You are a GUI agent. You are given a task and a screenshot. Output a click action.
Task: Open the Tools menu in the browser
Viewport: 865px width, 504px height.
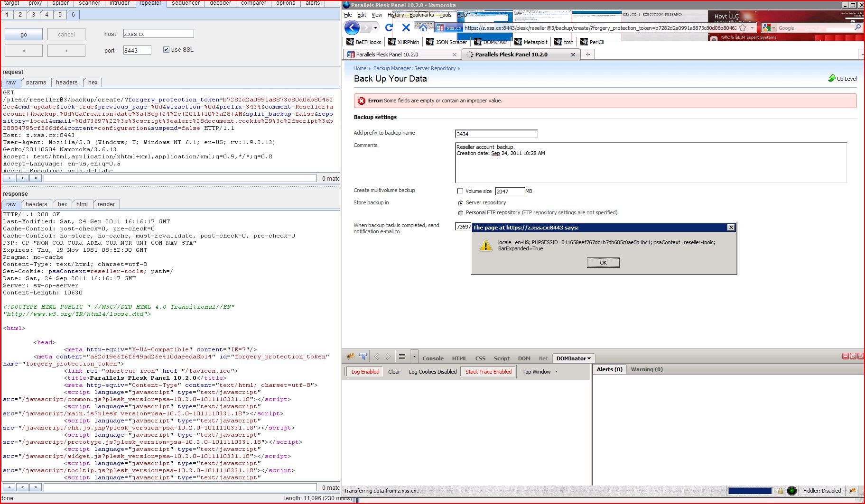[445, 15]
